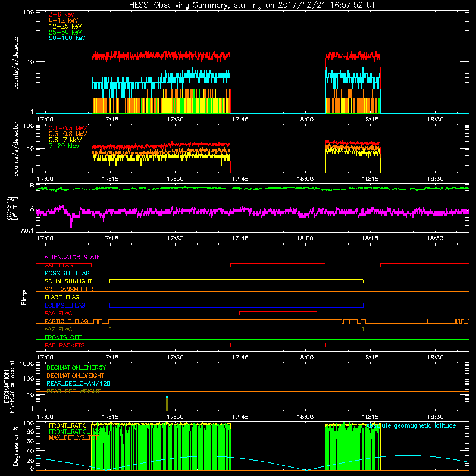Select the vertical Flags axis title
Image resolution: width=476 pixels, height=476 pixels.
[x=24, y=297]
